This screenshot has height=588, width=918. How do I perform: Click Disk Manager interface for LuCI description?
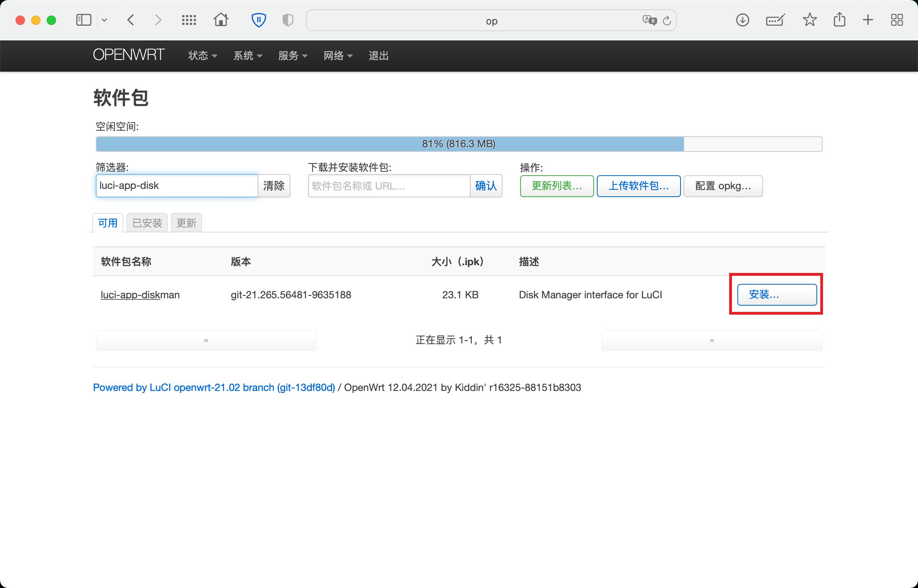[x=590, y=295]
